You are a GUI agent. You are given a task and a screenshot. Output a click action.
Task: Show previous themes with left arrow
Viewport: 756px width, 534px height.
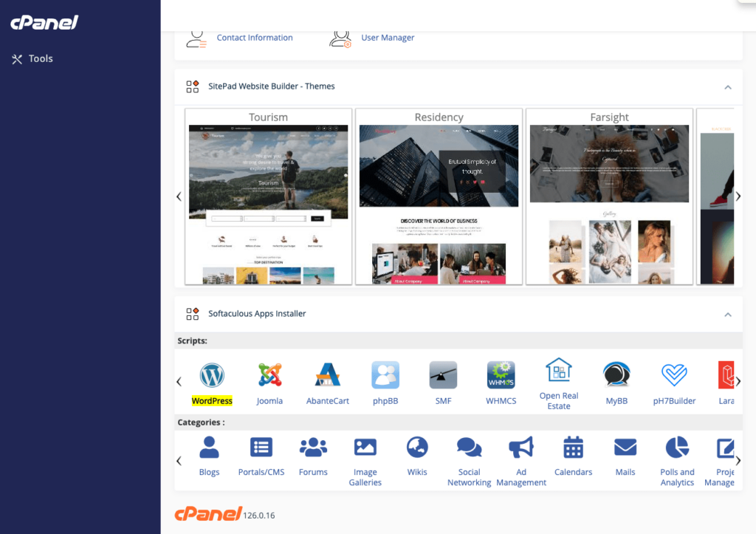179,196
